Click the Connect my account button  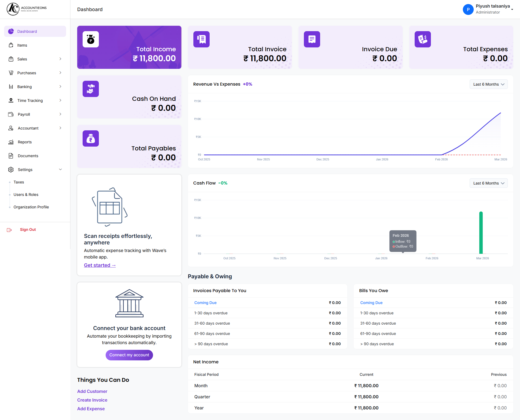point(129,355)
